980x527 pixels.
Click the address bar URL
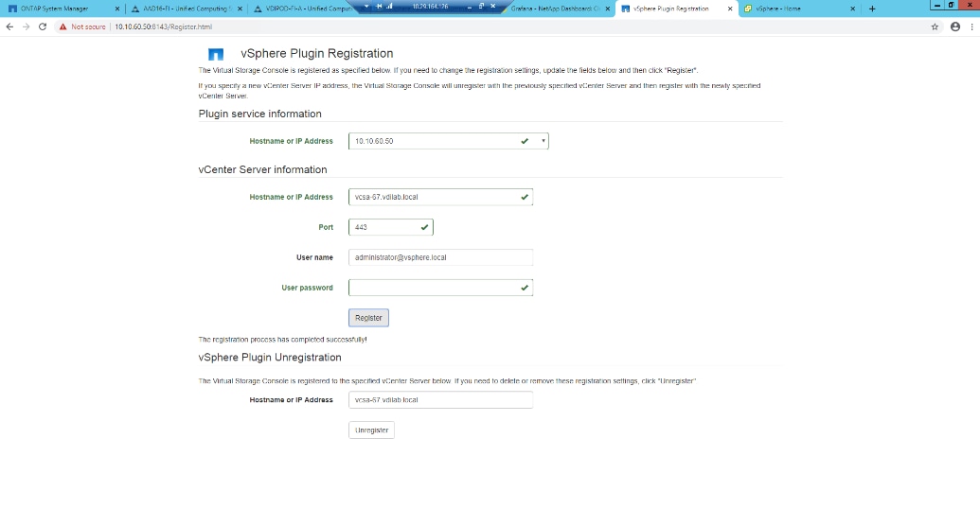pyautogui.click(x=163, y=26)
